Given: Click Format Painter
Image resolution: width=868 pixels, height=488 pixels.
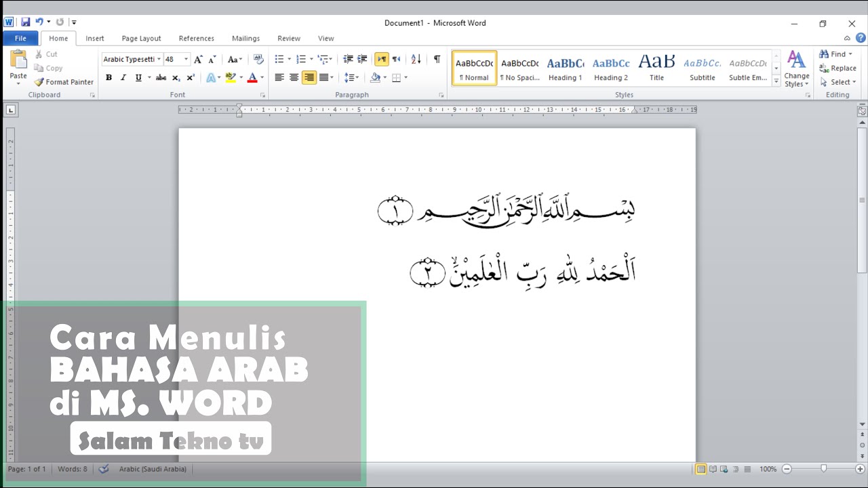Looking at the screenshot, I should [x=64, y=82].
